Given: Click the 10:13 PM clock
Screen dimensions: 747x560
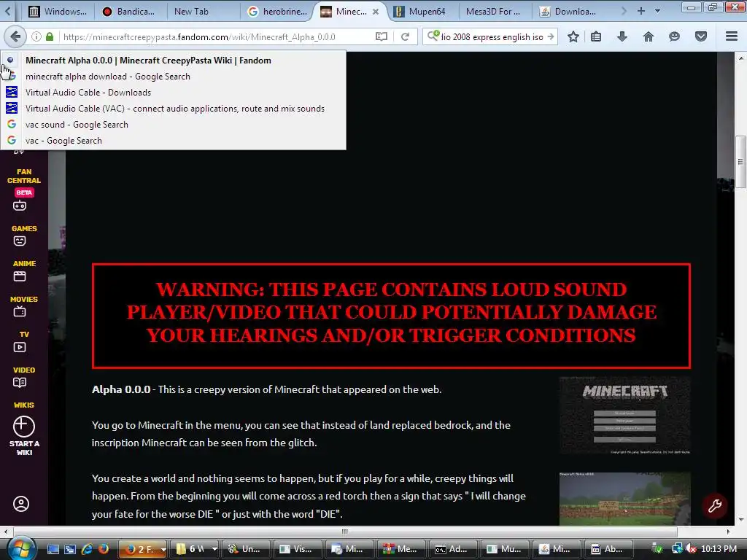Looking at the screenshot, I should tap(719, 549).
